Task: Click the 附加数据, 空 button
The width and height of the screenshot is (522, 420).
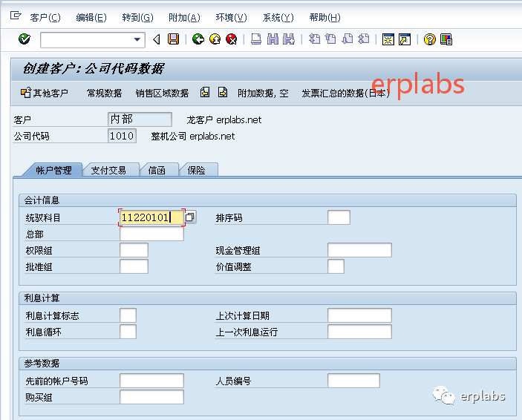Action: tap(263, 93)
